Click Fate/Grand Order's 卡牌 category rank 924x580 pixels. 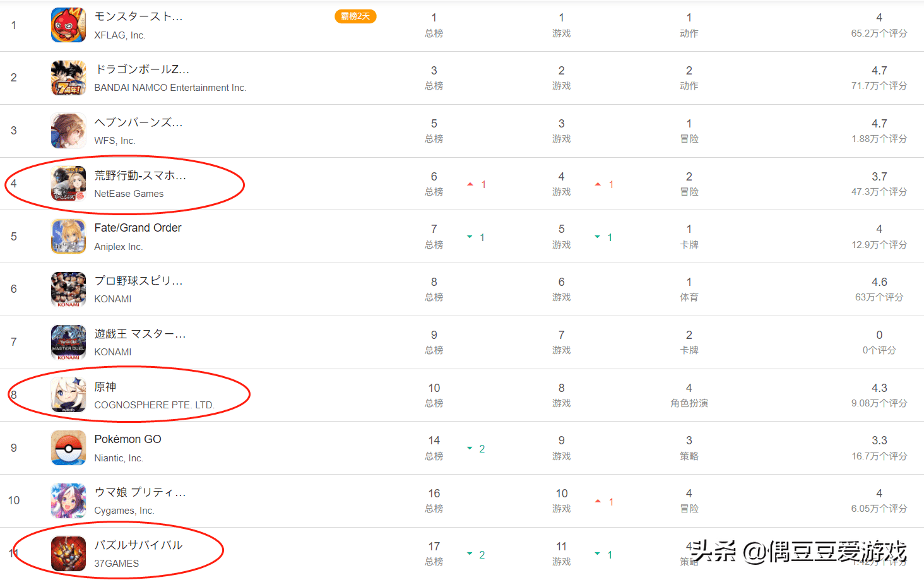pyautogui.click(x=689, y=237)
